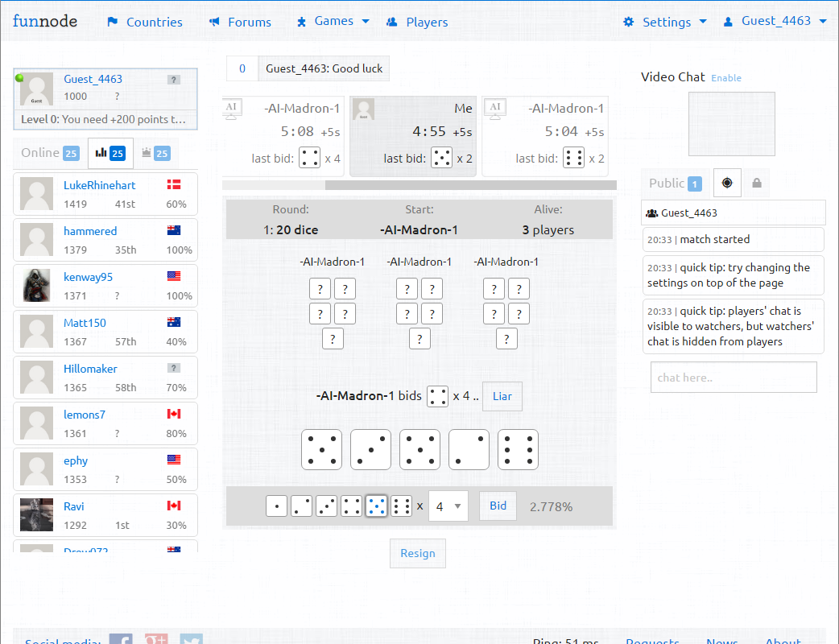
Task: Click the Canada flag next to lemons7
Action: click(174, 414)
